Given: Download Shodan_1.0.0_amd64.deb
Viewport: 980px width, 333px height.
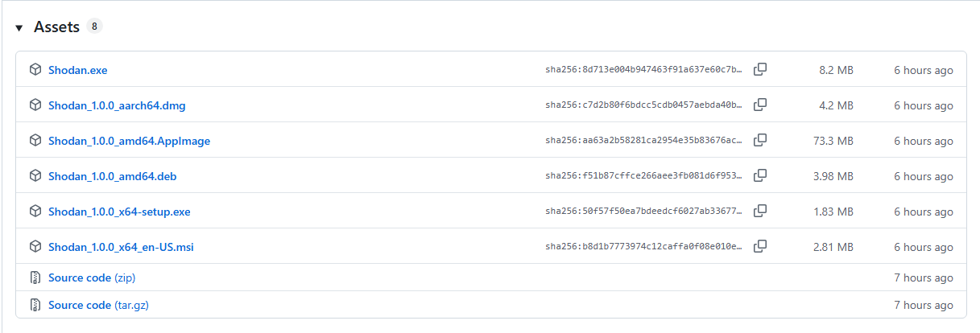Looking at the screenshot, I should pyautogui.click(x=112, y=176).
